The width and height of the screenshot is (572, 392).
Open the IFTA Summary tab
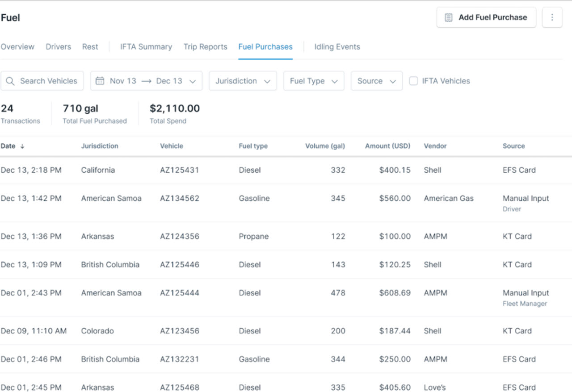[146, 47]
